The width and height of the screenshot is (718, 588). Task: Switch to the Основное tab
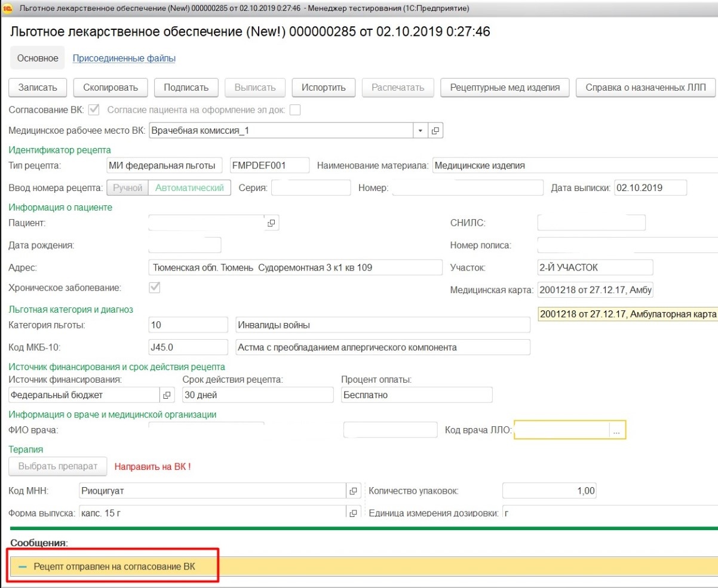point(38,59)
